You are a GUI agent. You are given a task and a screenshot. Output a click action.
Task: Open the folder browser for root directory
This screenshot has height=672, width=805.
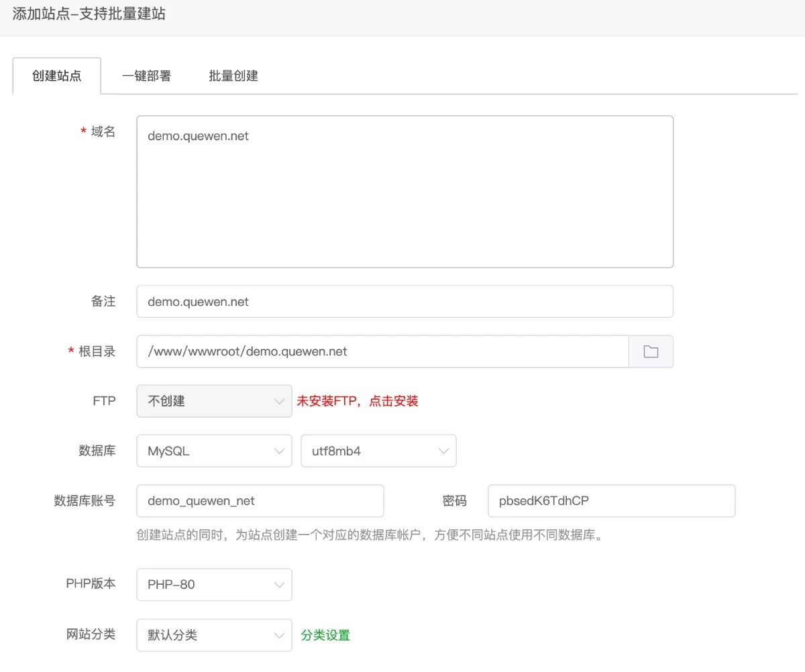pyautogui.click(x=650, y=351)
